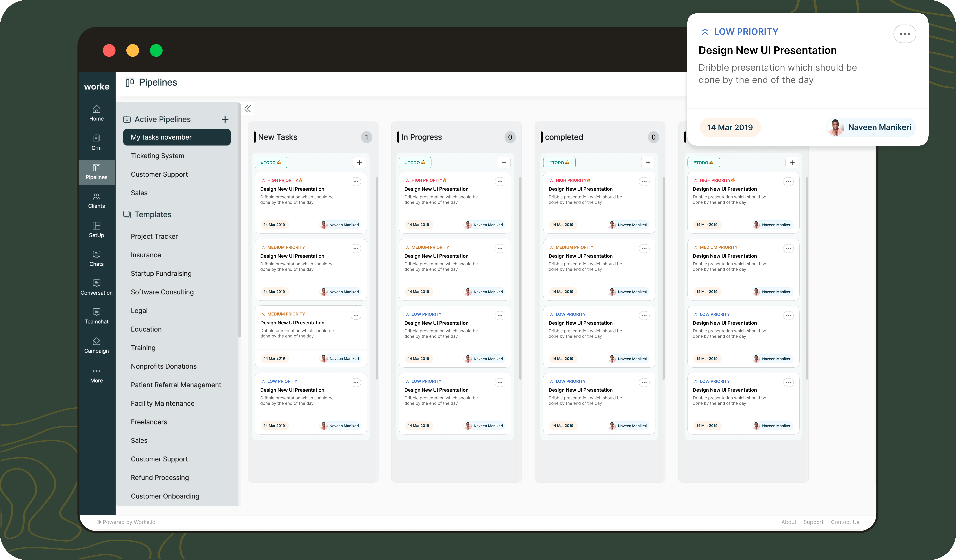956x560 pixels.
Task: Choose the Software Consulting template
Action: 162,292
